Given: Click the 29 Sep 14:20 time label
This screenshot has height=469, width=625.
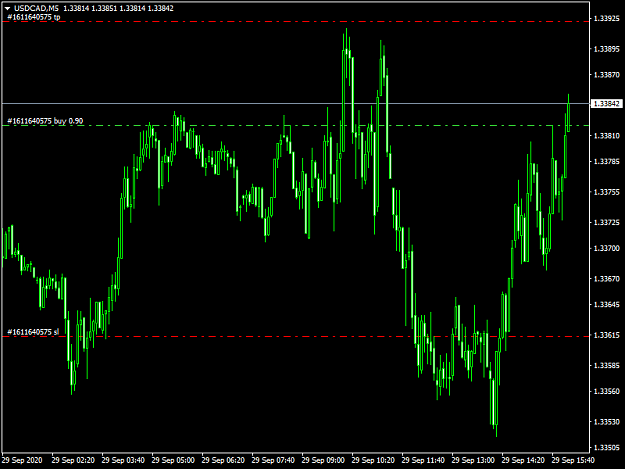Looking at the screenshot, I should coord(523,460).
